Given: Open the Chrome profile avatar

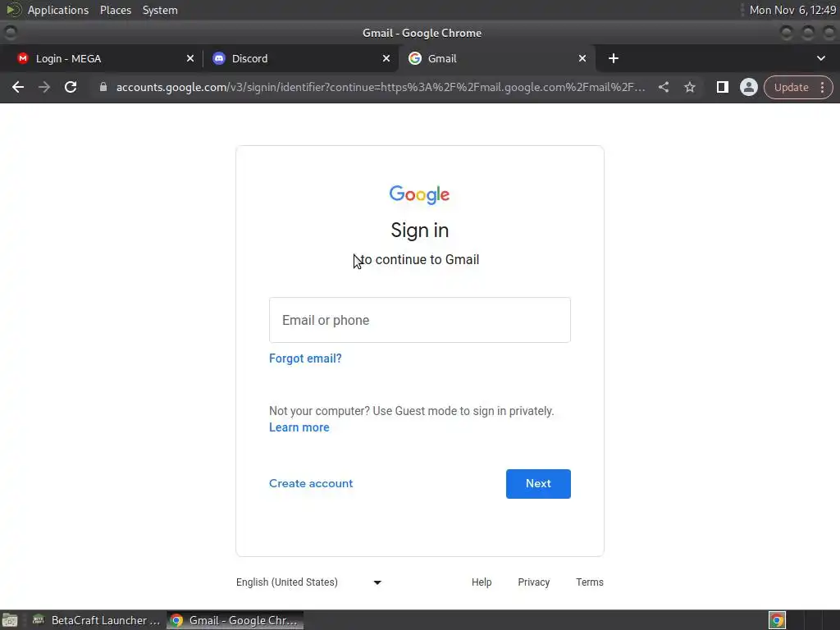Looking at the screenshot, I should click(749, 87).
